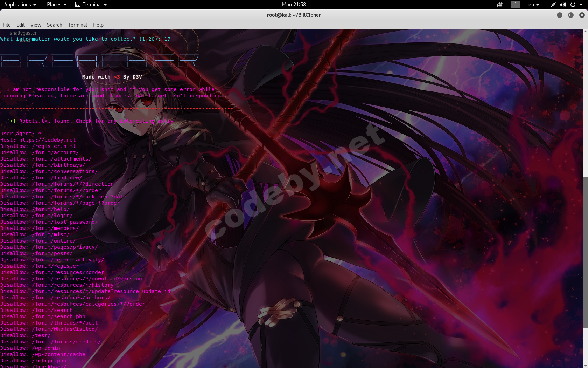Close the root@kali terminal window

(x=582, y=15)
